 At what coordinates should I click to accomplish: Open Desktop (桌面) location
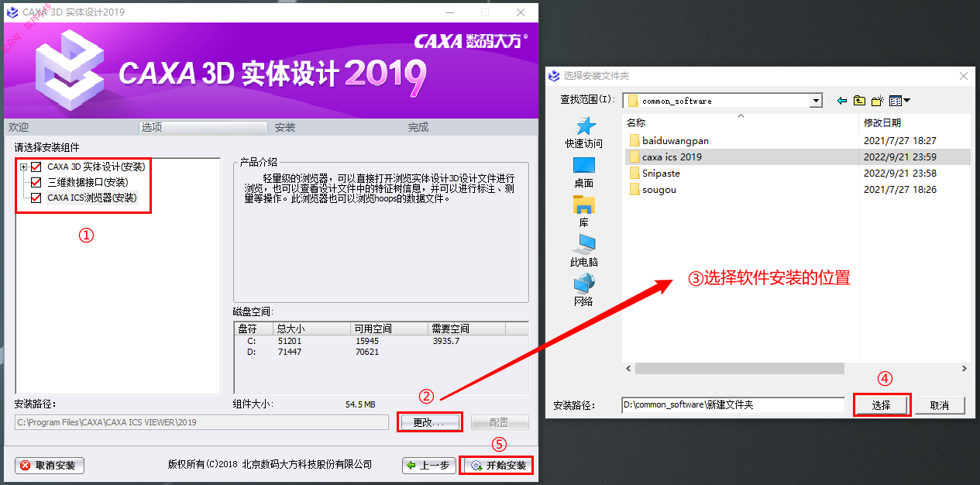584,172
